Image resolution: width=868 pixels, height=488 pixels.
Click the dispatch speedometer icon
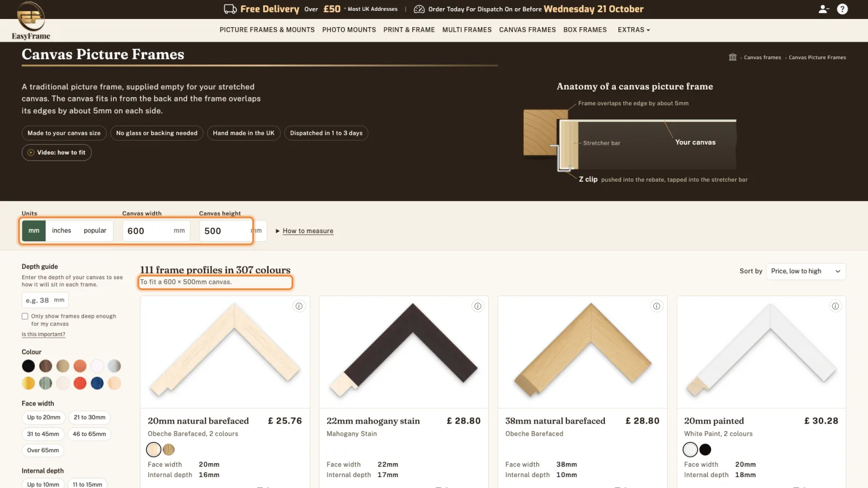coord(419,9)
